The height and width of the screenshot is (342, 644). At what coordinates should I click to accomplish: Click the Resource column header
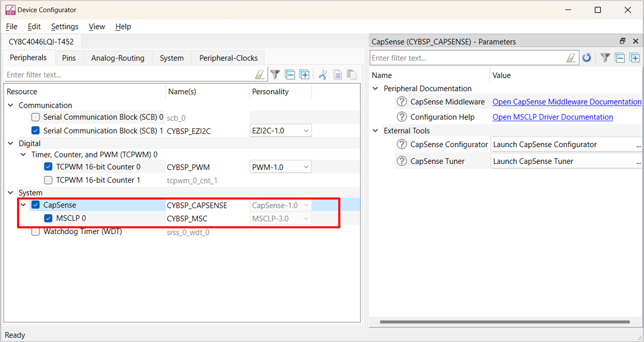click(84, 92)
